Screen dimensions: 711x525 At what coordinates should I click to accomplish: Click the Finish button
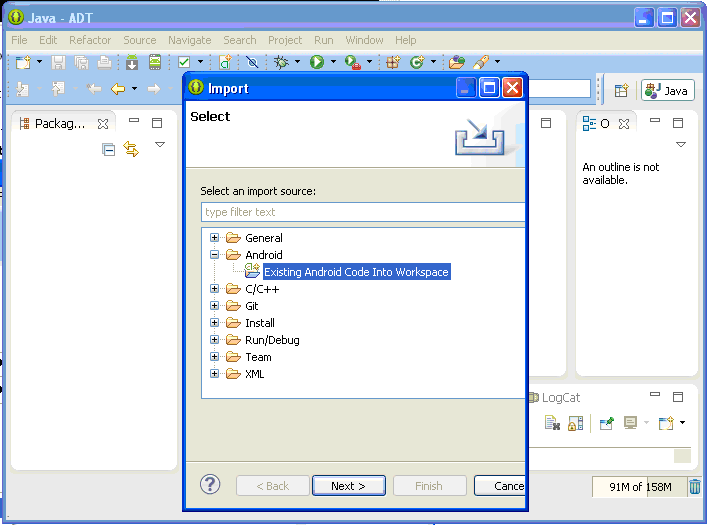tap(429, 486)
